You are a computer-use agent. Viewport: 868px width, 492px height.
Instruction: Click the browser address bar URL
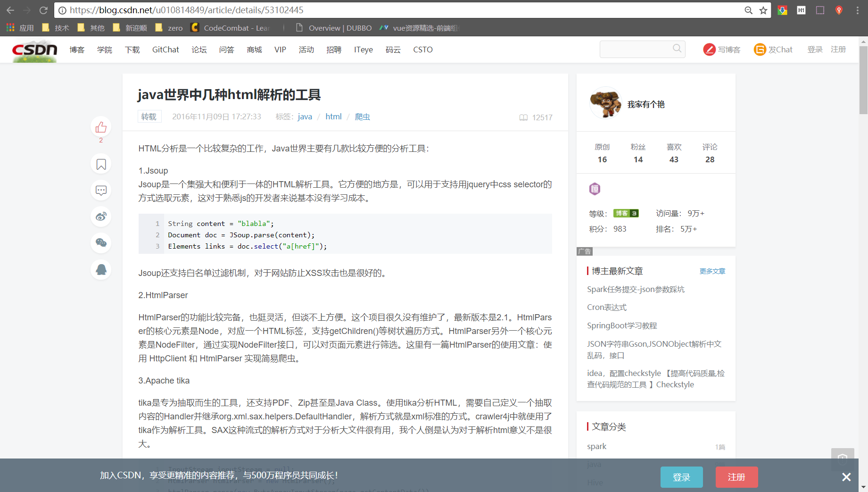point(187,10)
